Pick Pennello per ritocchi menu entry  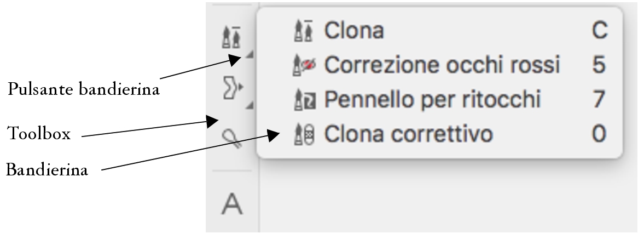432,100
